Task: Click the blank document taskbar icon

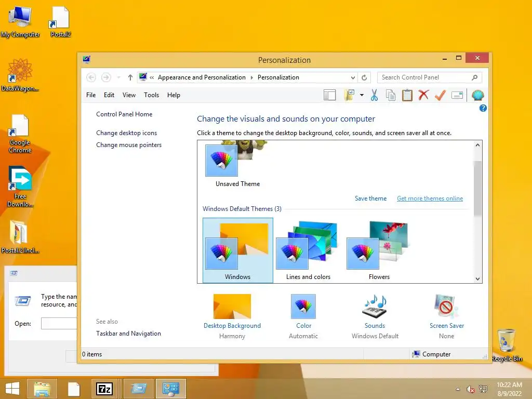Action: click(74, 389)
